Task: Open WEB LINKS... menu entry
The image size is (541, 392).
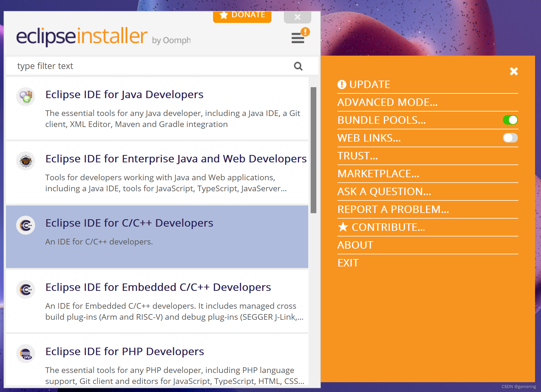Action: (x=369, y=138)
